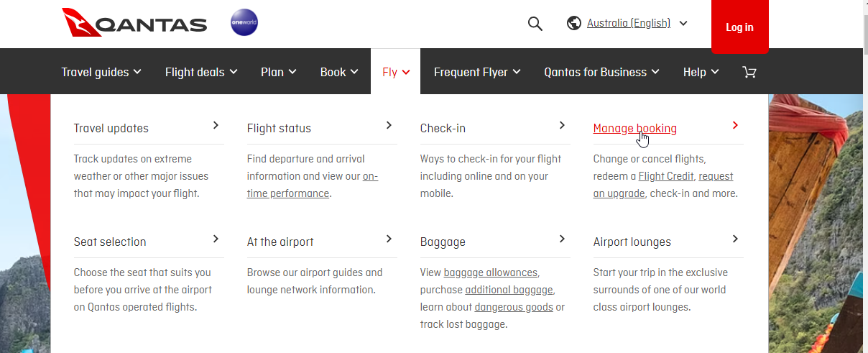The image size is (868, 353).
Task: Follow the dangerous goods link
Action: tap(514, 307)
